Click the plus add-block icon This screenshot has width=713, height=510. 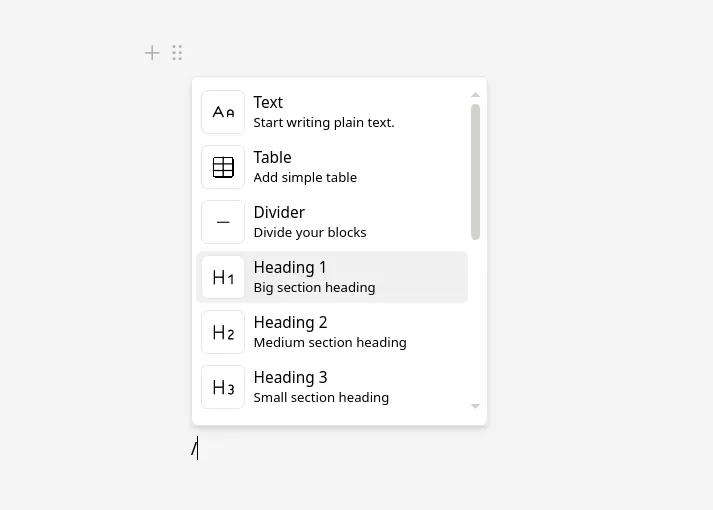pyautogui.click(x=152, y=53)
